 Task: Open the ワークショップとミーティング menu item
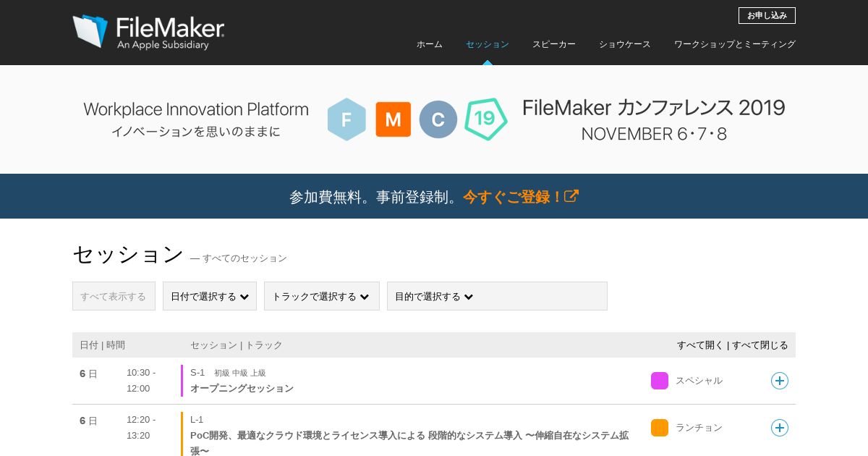click(735, 44)
